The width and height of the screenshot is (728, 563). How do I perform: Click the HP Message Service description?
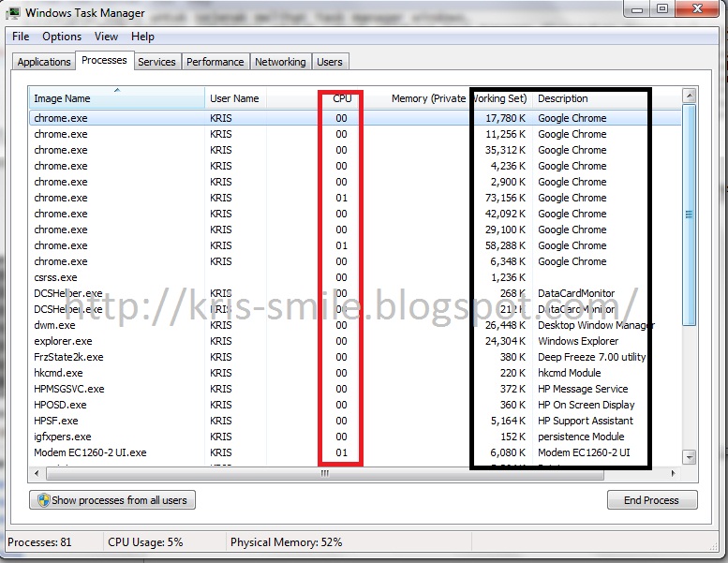tap(583, 389)
